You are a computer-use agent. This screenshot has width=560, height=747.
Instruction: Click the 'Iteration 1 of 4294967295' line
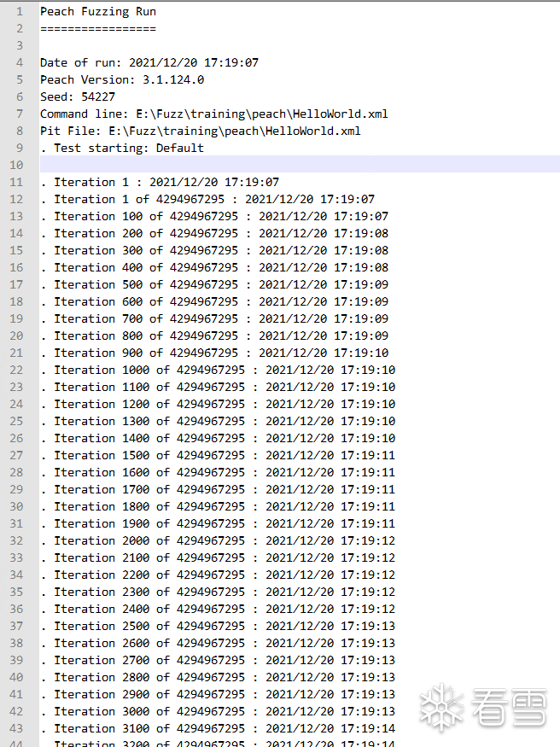pyautogui.click(x=207, y=199)
